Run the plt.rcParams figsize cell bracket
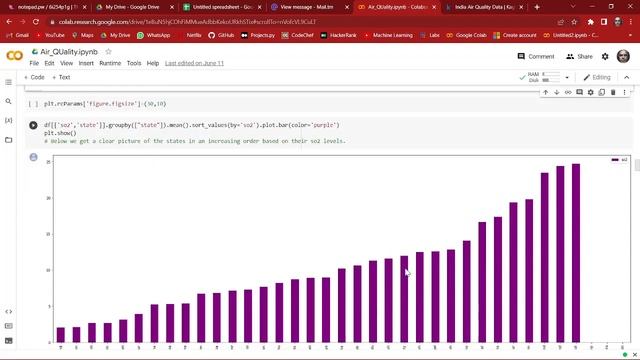The width and height of the screenshot is (640, 360). (33, 104)
